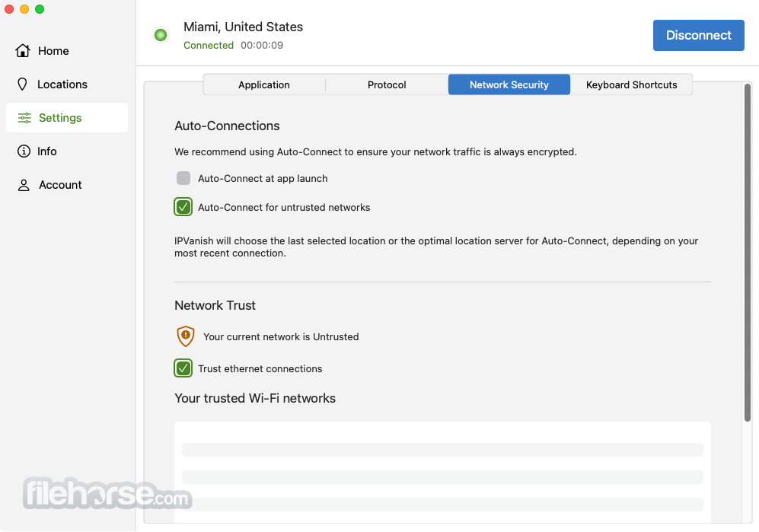Open the Info sidebar page
The height and width of the screenshot is (532, 759).
pyautogui.click(x=67, y=151)
